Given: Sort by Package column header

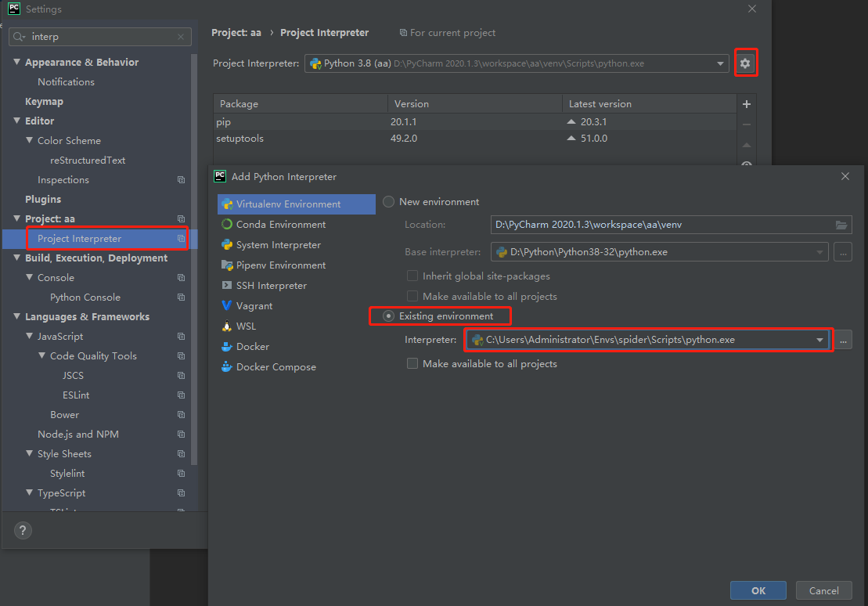Looking at the screenshot, I should click(x=301, y=103).
